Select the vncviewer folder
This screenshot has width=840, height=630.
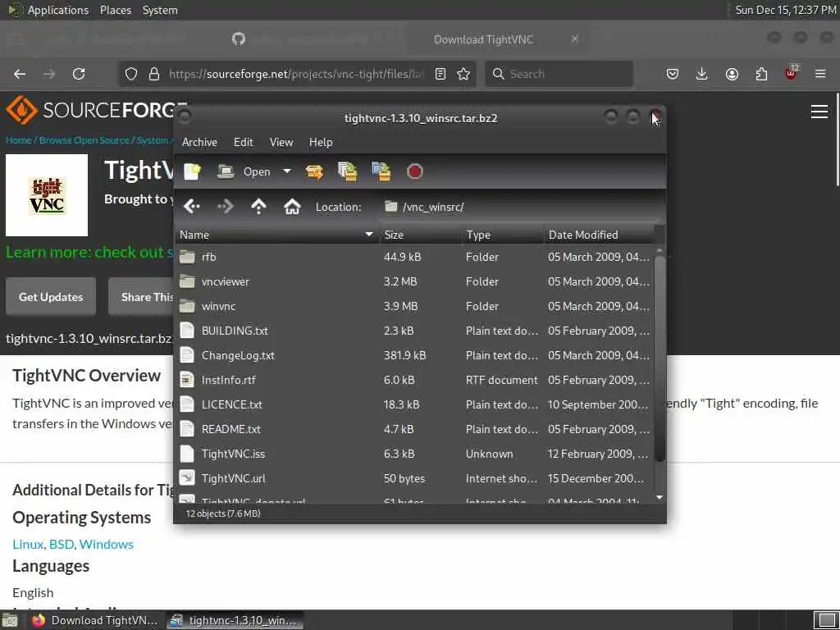tap(414, 282)
